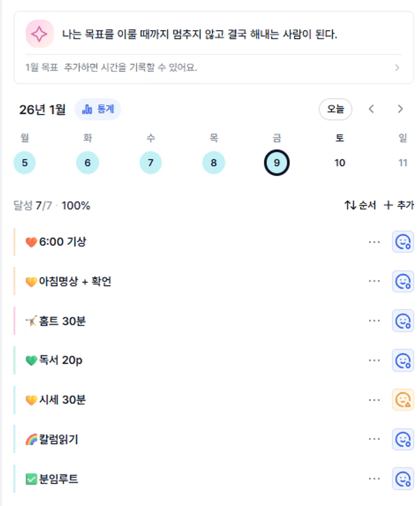The height and width of the screenshot is (506, 420).
Task: Select Saturday the 10th
Action: pos(340,163)
